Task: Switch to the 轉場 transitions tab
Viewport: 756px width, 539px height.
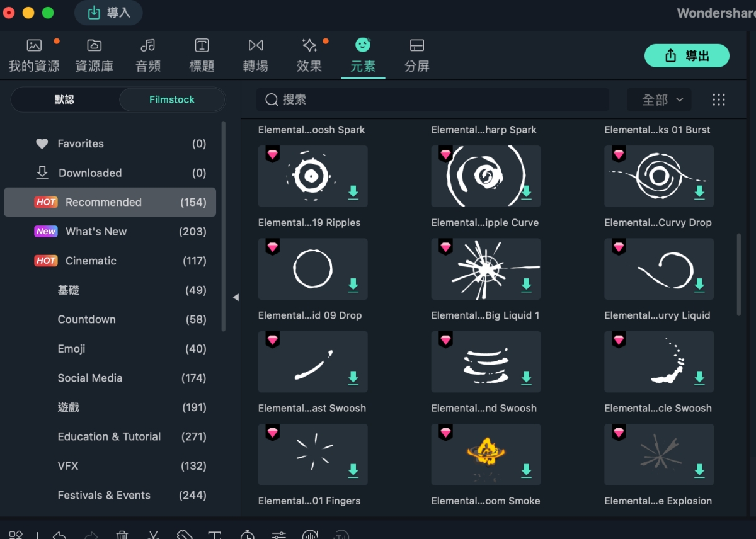Action: [x=255, y=55]
